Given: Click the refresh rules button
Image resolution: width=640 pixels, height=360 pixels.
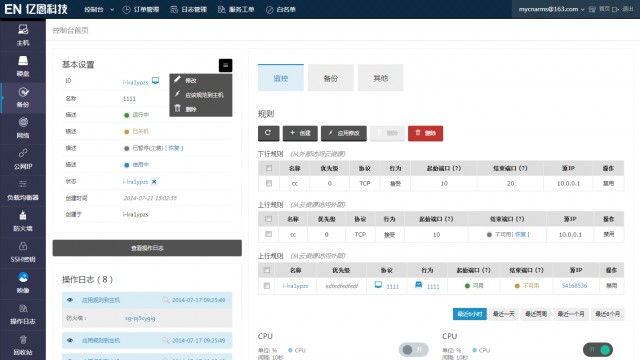Looking at the screenshot, I should click(268, 133).
